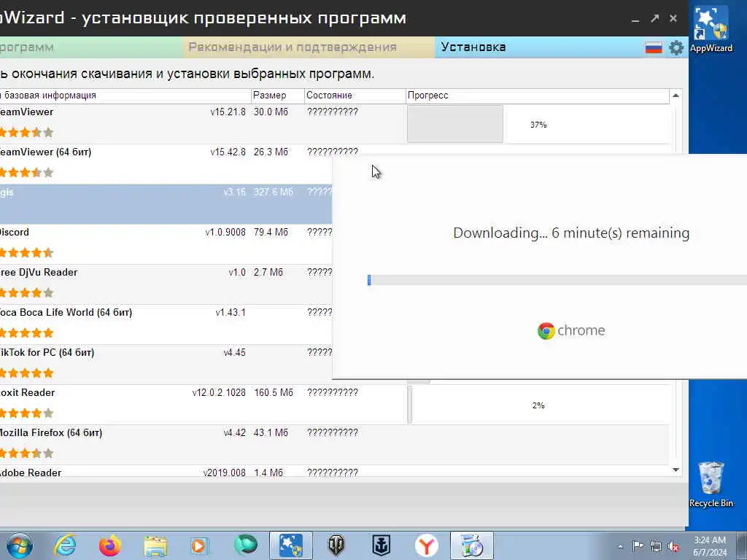Launch Internet Explorer from taskbar

point(65,545)
